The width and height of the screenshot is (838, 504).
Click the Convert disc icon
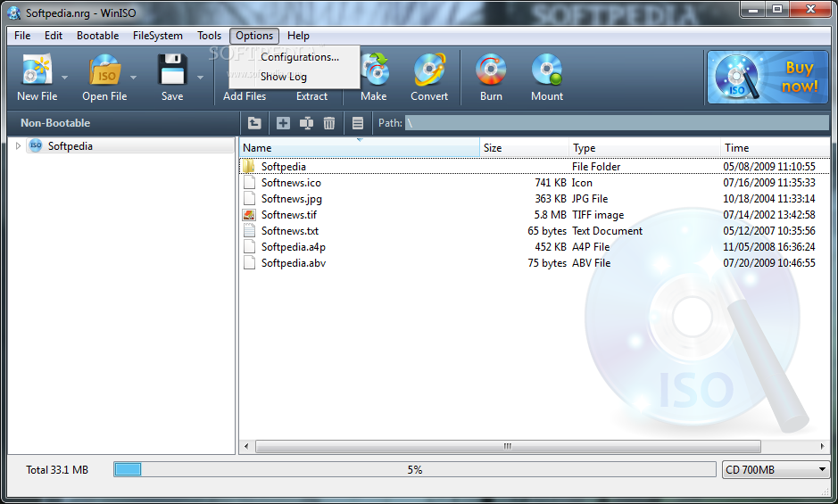(x=429, y=70)
